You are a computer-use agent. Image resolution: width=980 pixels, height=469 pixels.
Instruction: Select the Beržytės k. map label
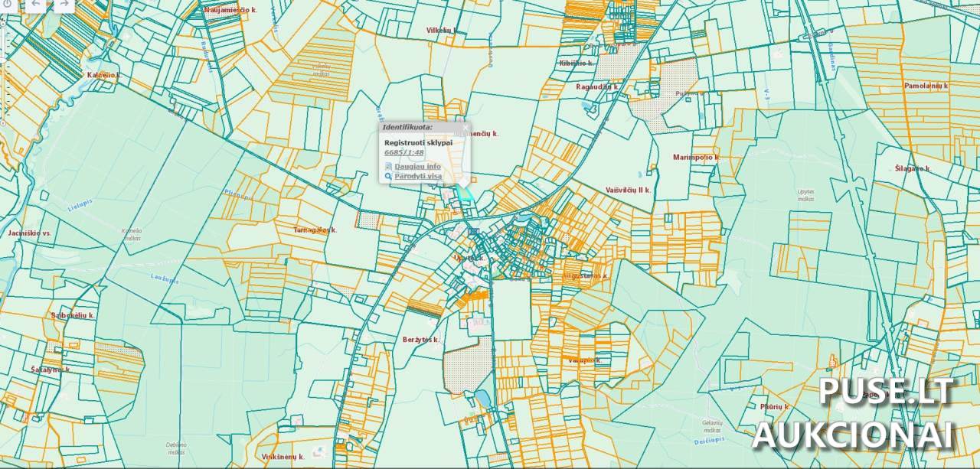point(420,339)
